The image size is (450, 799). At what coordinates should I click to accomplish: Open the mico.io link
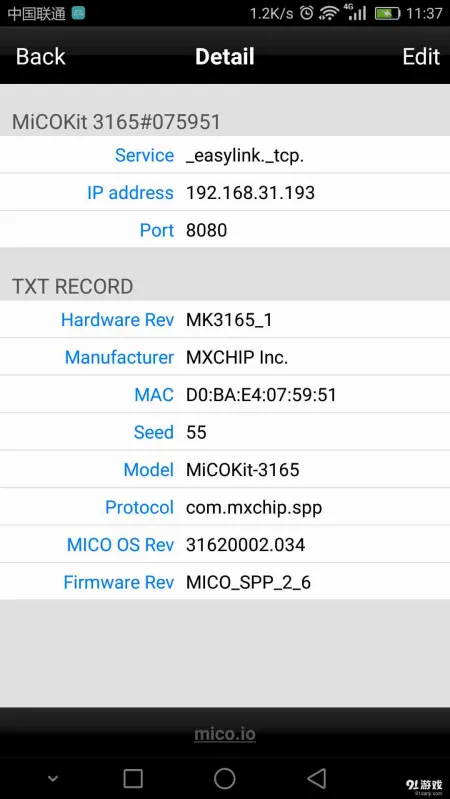tap(225, 734)
